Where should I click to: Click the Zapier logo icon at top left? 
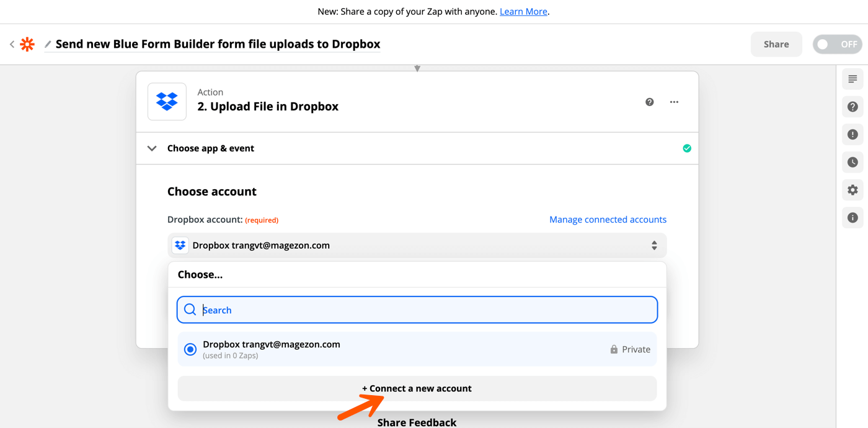point(27,43)
